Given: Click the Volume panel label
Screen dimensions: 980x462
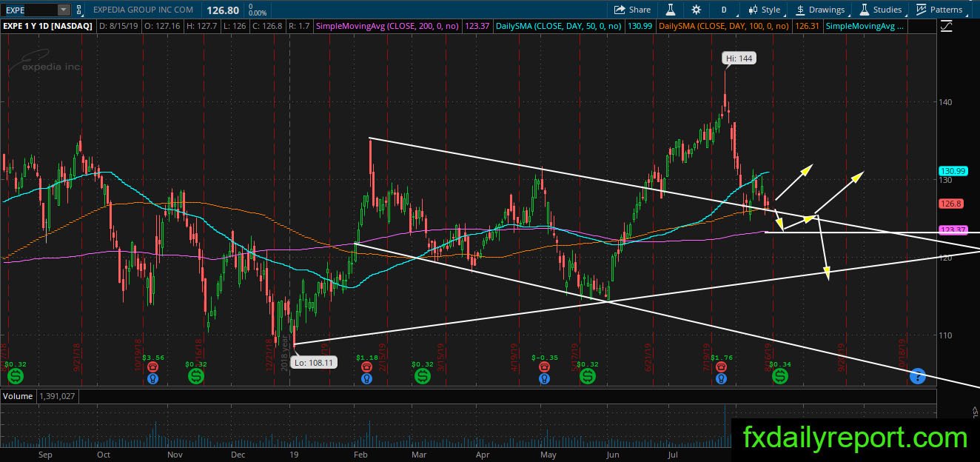Looking at the screenshot, I should [x=18, y=396].
